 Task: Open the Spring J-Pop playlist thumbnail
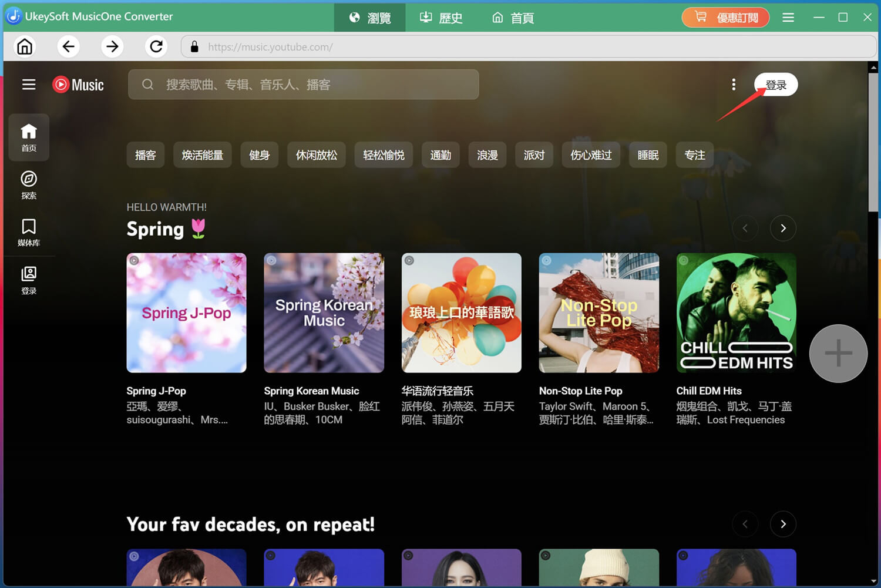point(186,313)
